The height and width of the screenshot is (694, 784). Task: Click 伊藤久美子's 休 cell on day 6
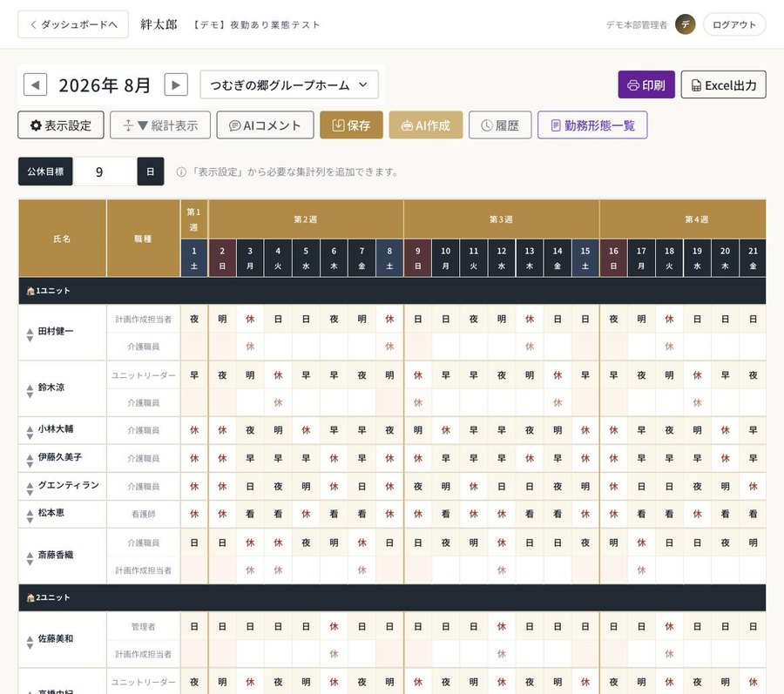pos(334,458)
